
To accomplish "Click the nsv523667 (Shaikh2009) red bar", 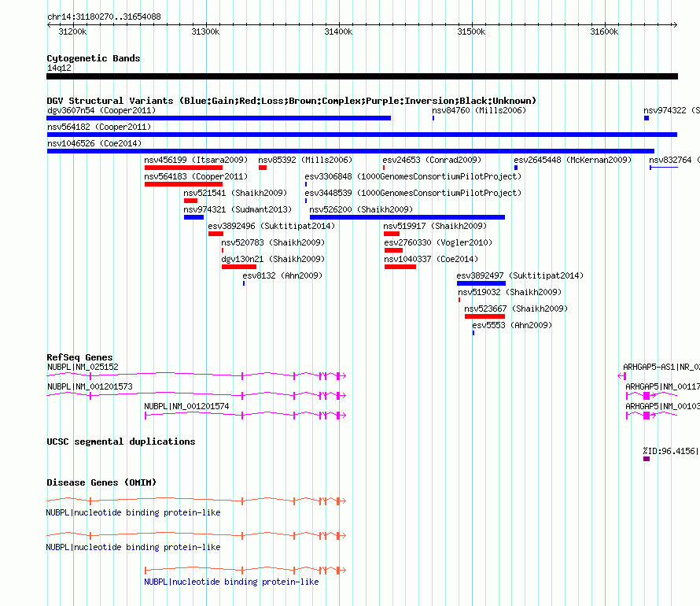I will click(x=484, y=316).
